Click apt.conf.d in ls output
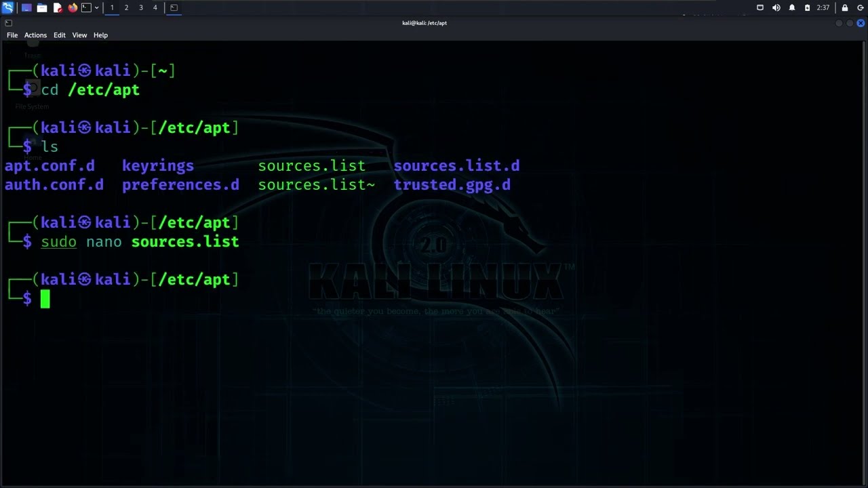Image resolution: width=868 pixels, height=488 pixels. click(50, 166)
